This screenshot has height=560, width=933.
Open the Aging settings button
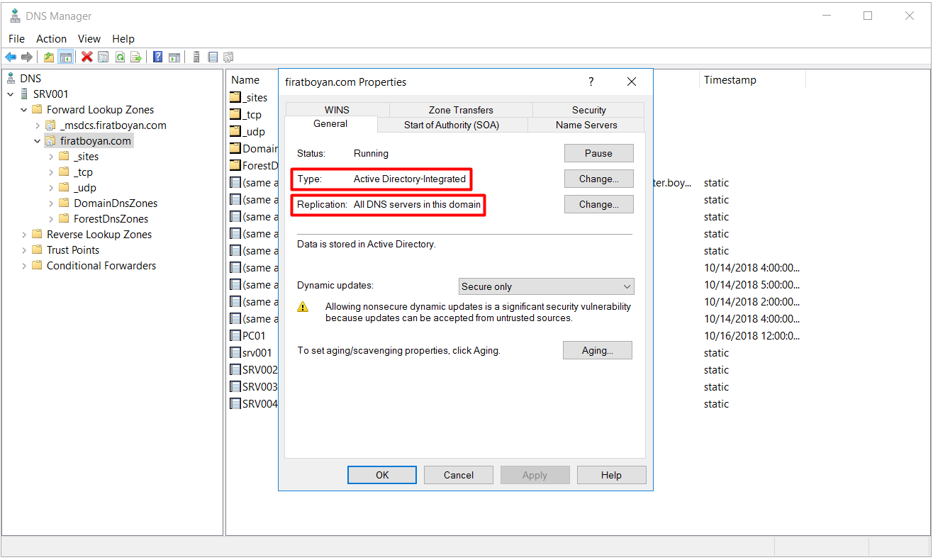[x=598, y=350]
